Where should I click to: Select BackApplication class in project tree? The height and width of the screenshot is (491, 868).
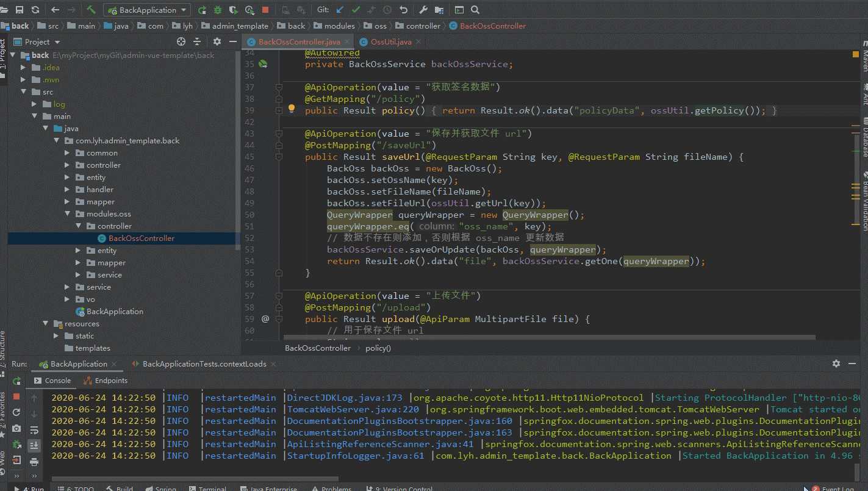click(109, 312)
